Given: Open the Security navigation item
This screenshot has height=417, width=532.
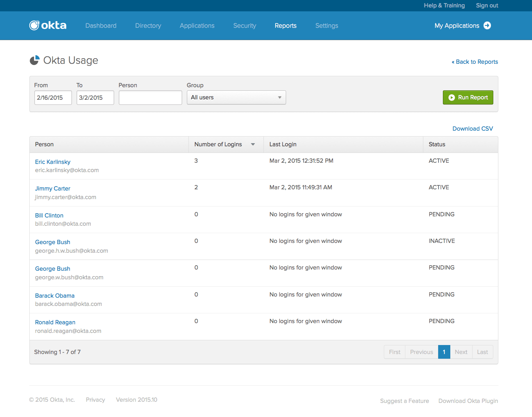Looking at the screenshot, I should [244, 26].
